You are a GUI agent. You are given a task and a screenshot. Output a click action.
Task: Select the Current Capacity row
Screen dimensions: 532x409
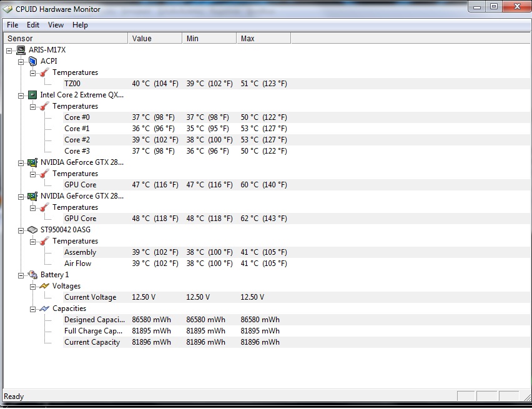coord(297,342)
